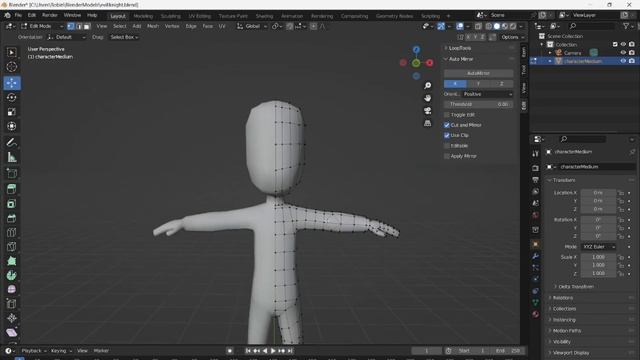
Task: Open the Edit Mode dropdown
Action: click(x=42, y=26)
